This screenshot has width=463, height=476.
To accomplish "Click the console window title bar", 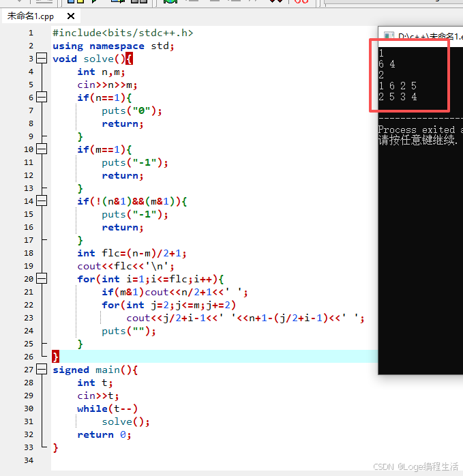I will [x=421, y=36].
